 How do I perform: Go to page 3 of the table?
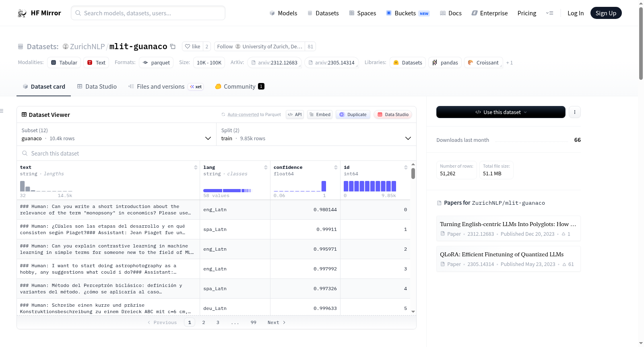218,322
